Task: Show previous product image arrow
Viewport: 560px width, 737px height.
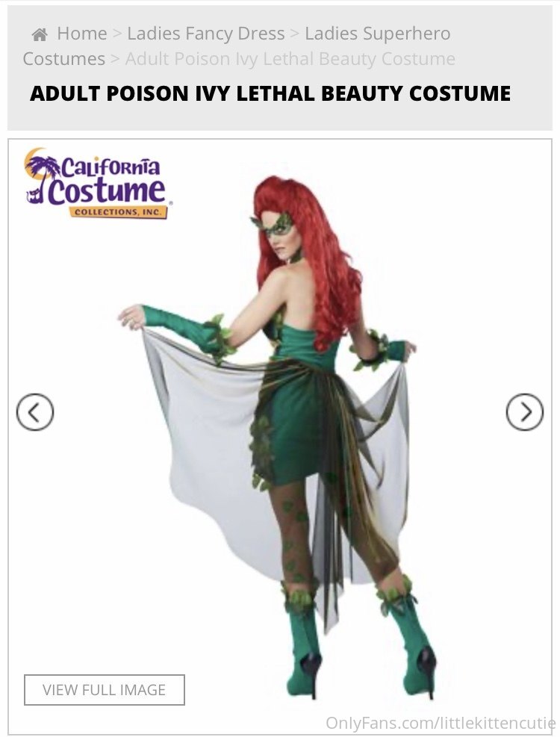Action: pyautogui.click(x=35, y=411)
